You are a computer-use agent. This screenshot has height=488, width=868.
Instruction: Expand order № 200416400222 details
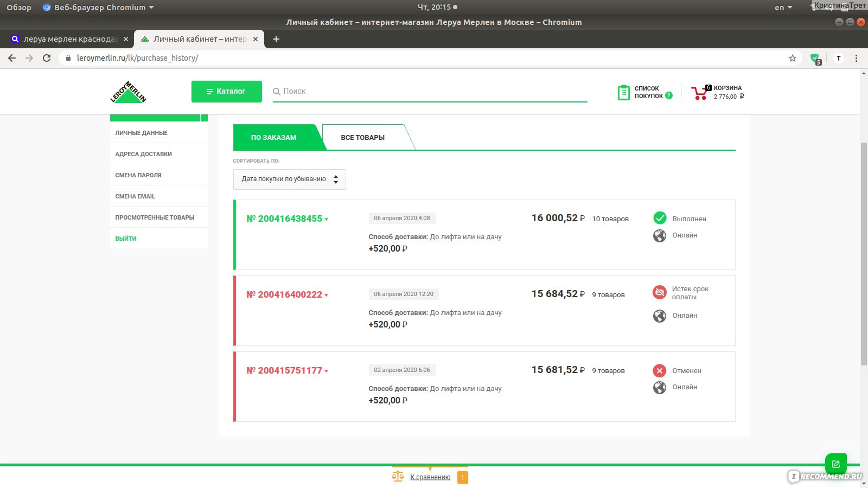[288, 294]
